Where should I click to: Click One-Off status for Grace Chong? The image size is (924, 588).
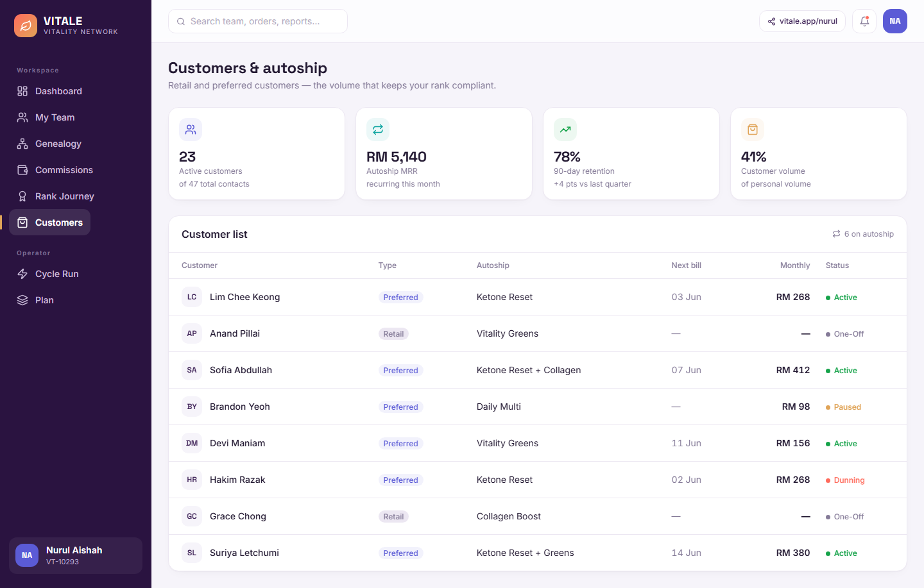(x=845, y=517)
